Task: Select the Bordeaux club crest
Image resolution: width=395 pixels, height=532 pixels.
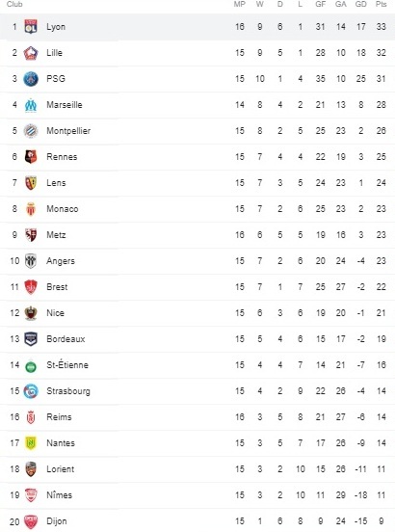Action: [31, 339]
